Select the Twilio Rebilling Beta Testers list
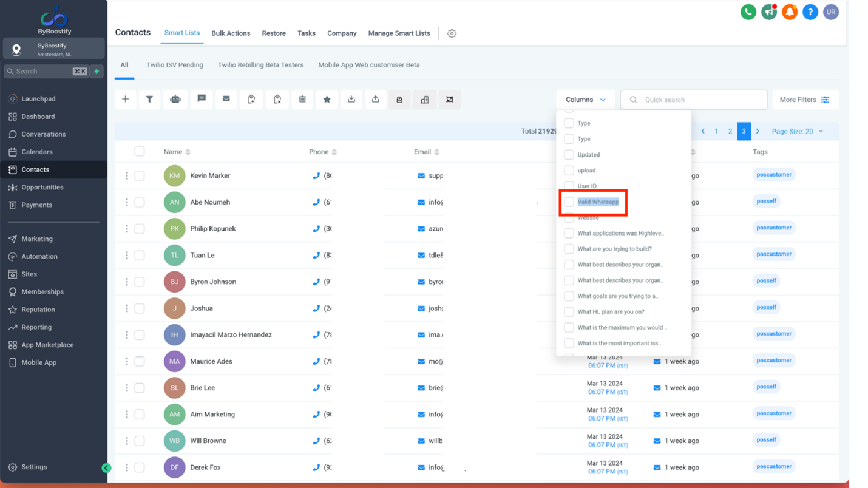This screenshot has height=488, width=868. tap(261, 65)
